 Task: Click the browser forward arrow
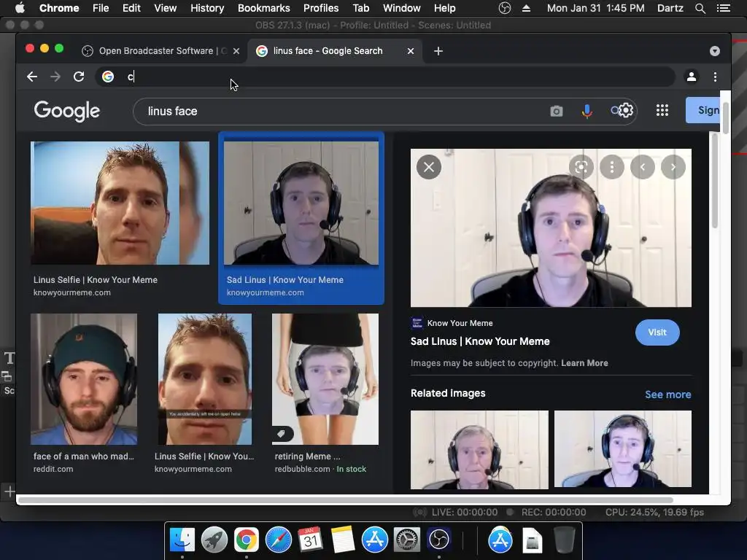55,77
